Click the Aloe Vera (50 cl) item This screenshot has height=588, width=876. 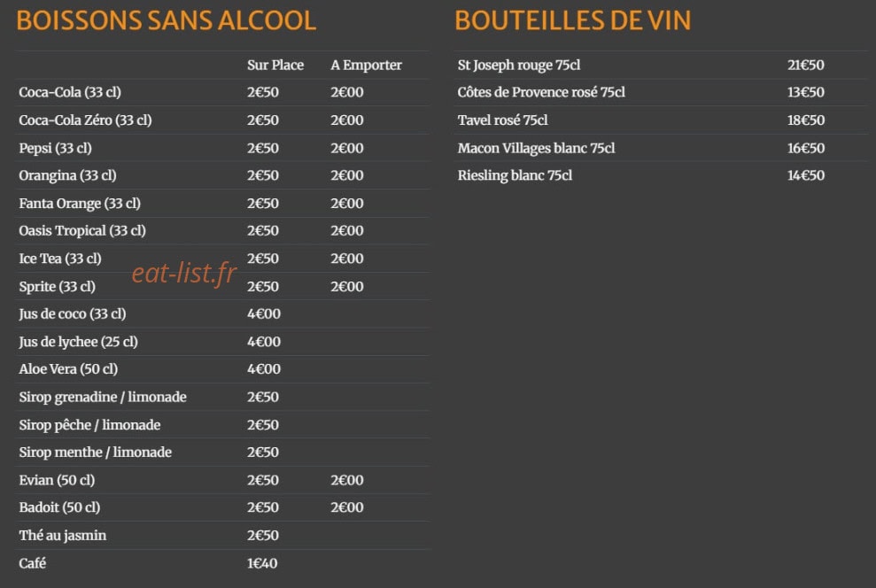(68, 369)
